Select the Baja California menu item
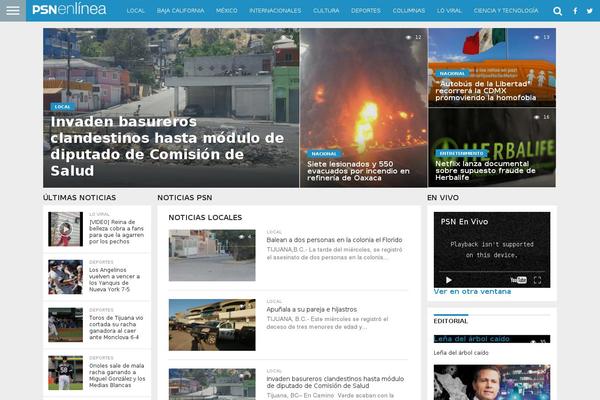This screenshot has height=400, width=600. pos(180,11)
